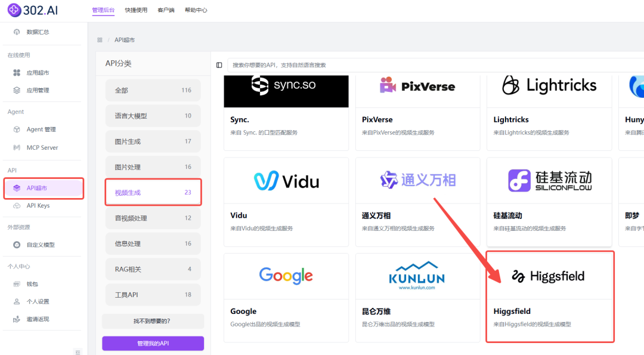This screenshot has width=644, height=355.
Task: Switch to the 快捷使用 top tab
Action: (136, 10)
